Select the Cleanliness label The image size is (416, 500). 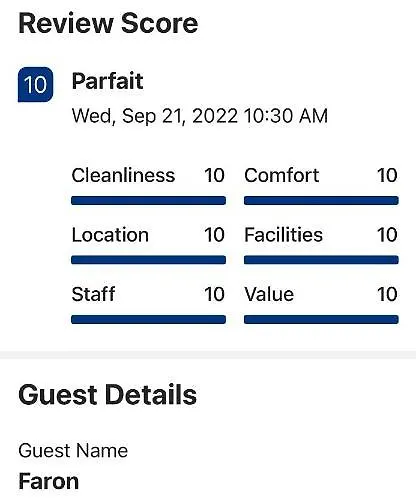(x=123, y=175)
